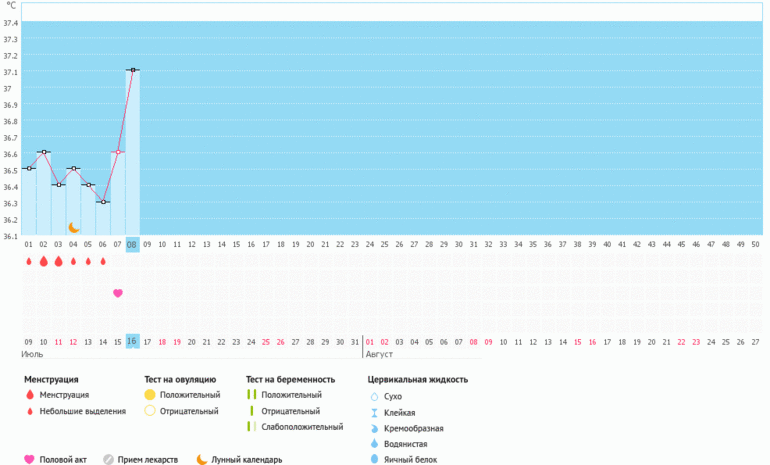The width and height of the screenshot is (770, 465).
Task: Click highlighted cycle day 08 on the axis
Action: coord(132,244)
